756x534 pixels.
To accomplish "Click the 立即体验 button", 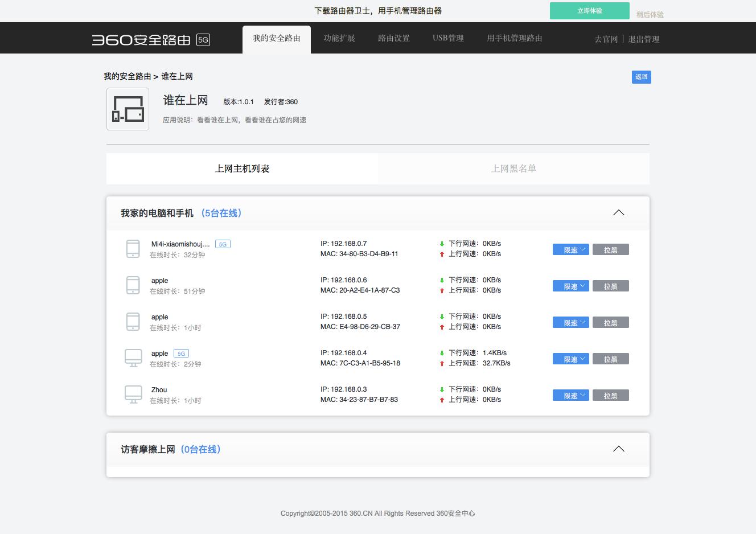I will pyautogui.click(x=590, y=10).
